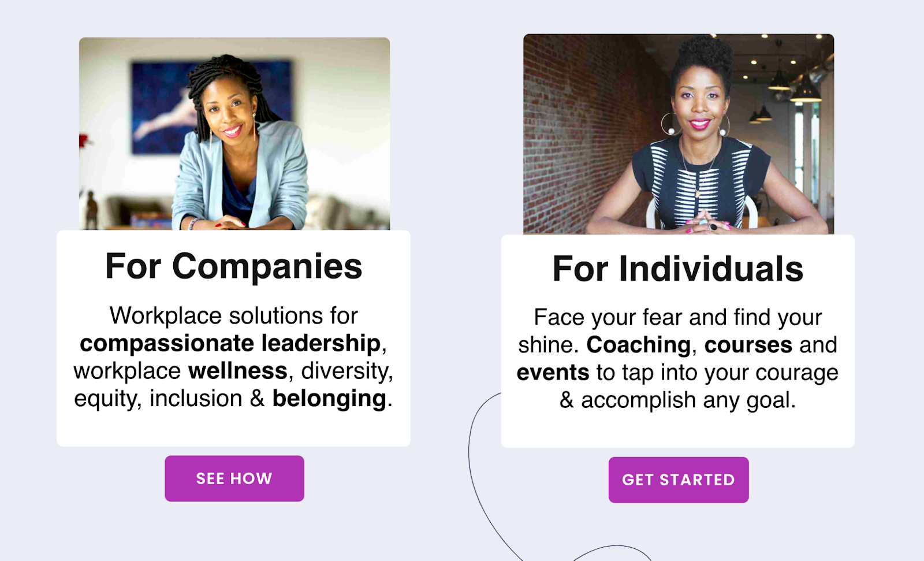924x561 pixels.
Task: Click the '& accomplish any goal.' text
Action: point(678,400)
